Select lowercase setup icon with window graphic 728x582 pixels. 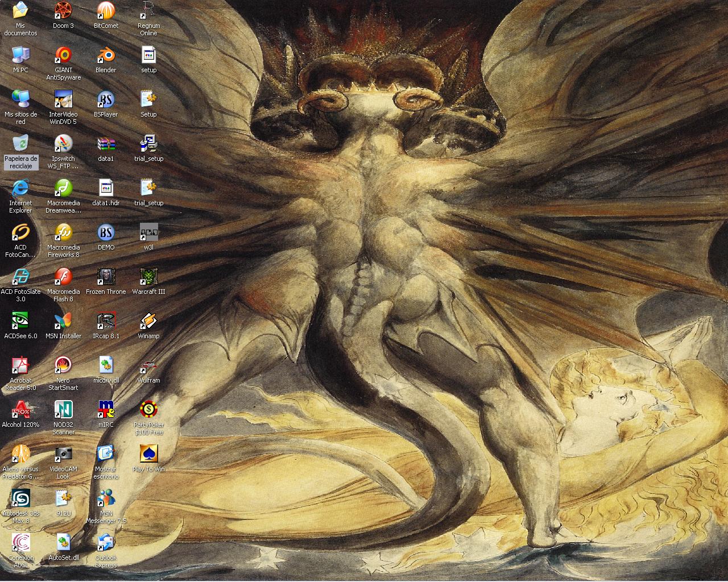click(148, 55)
